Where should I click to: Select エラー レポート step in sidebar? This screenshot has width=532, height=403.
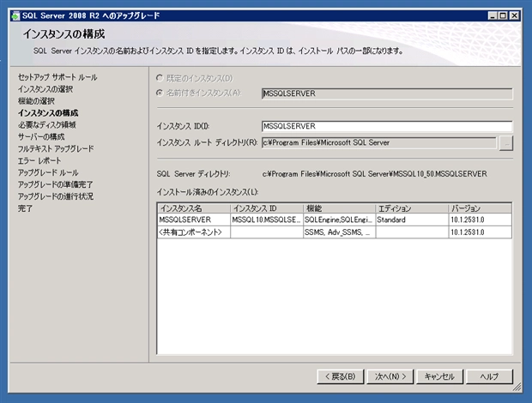click(39, 160)
